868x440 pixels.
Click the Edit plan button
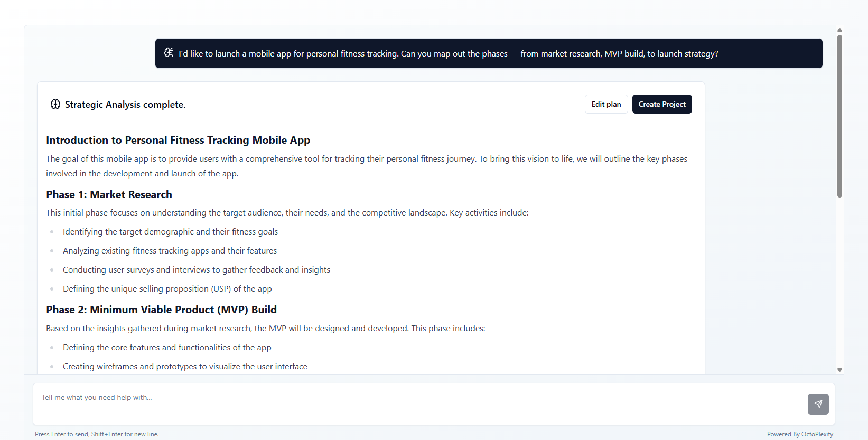[606, 104]
